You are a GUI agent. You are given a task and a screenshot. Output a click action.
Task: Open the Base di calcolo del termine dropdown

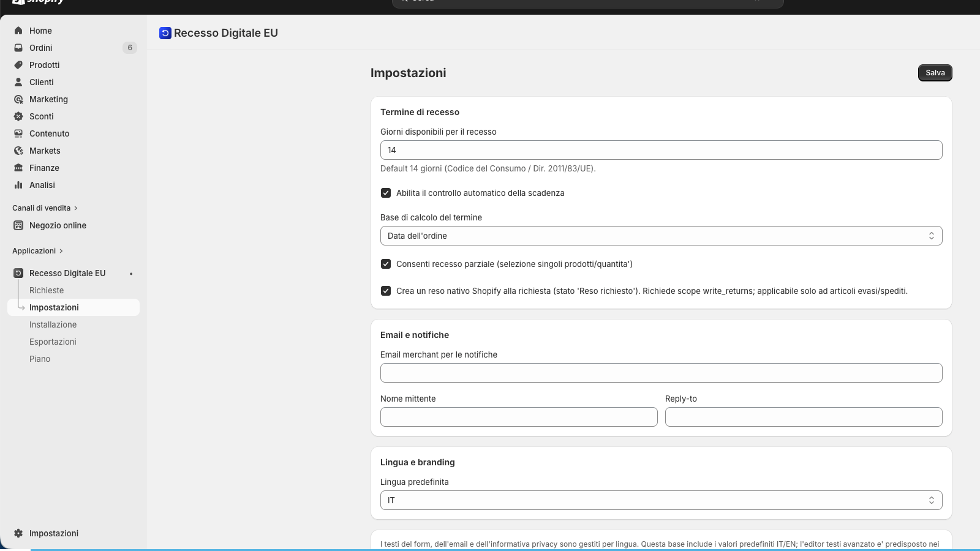[x=661, y=236]
